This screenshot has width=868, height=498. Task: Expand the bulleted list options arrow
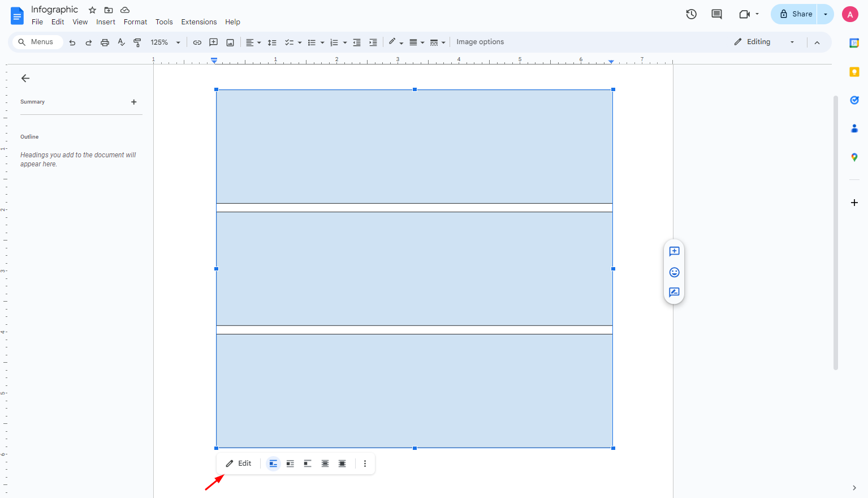[x=322, y=42]
